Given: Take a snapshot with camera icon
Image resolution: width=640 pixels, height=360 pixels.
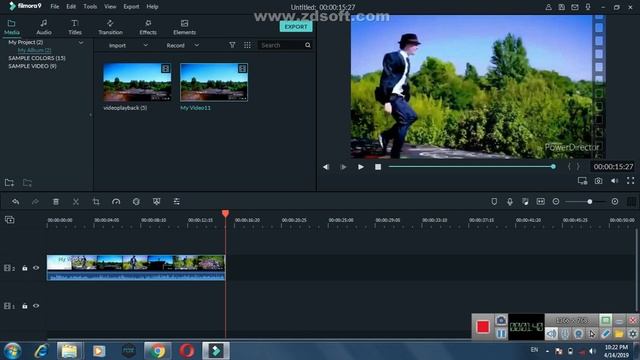Looking at the screenshot, I should 598,181.
